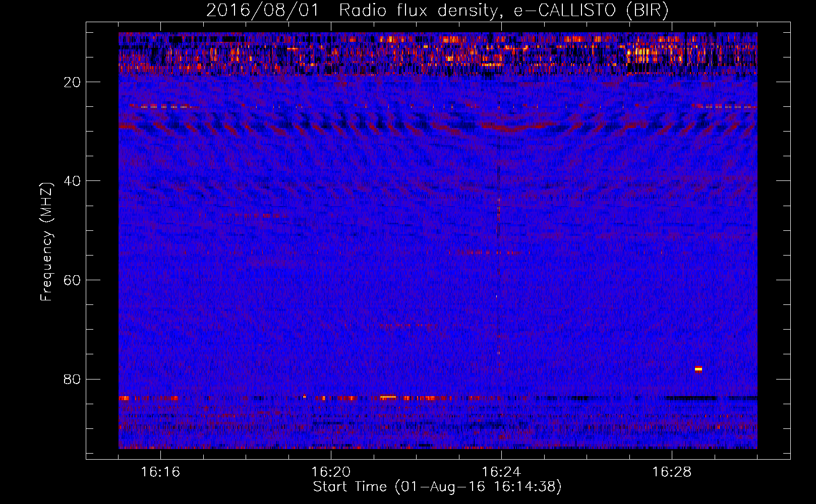Click the yellow streak in the 84 MHz band
Image resolution: width=816 pixels, height=504 pixels.
(x=388, y=397)
